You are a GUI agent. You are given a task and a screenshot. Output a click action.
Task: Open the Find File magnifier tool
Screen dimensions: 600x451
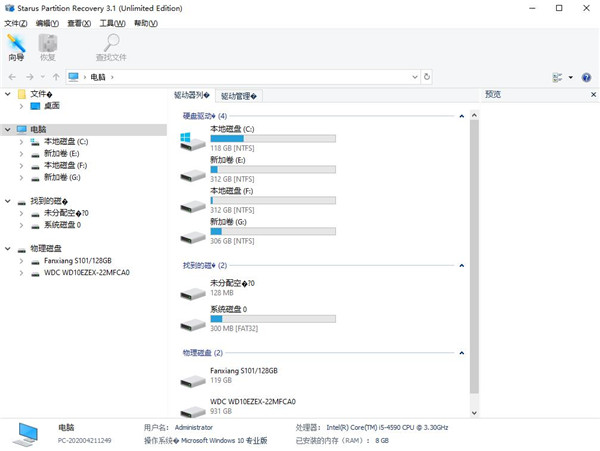pos(111,43)
